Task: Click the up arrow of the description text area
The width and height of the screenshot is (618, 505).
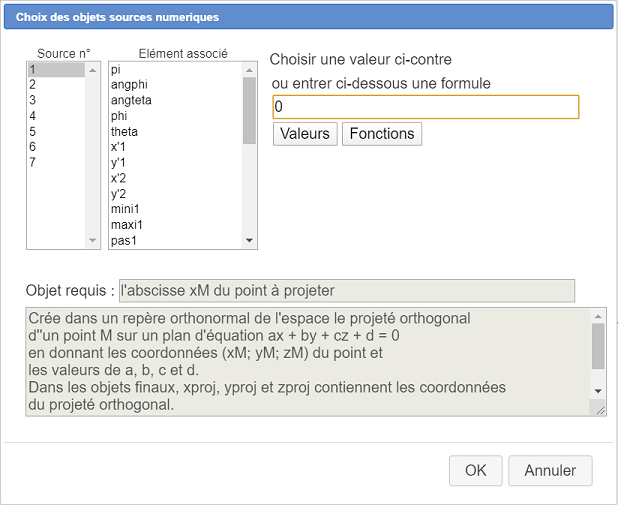Action: point(598,317)
